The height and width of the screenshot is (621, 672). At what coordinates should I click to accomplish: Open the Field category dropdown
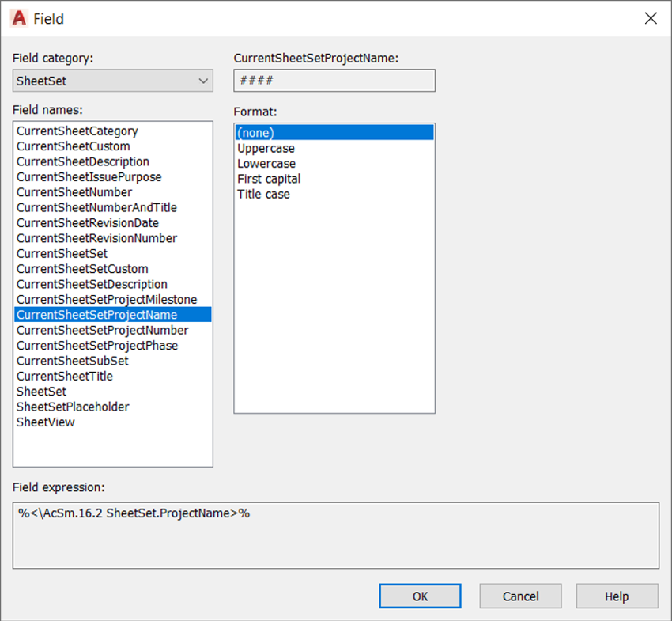(113, 81)
